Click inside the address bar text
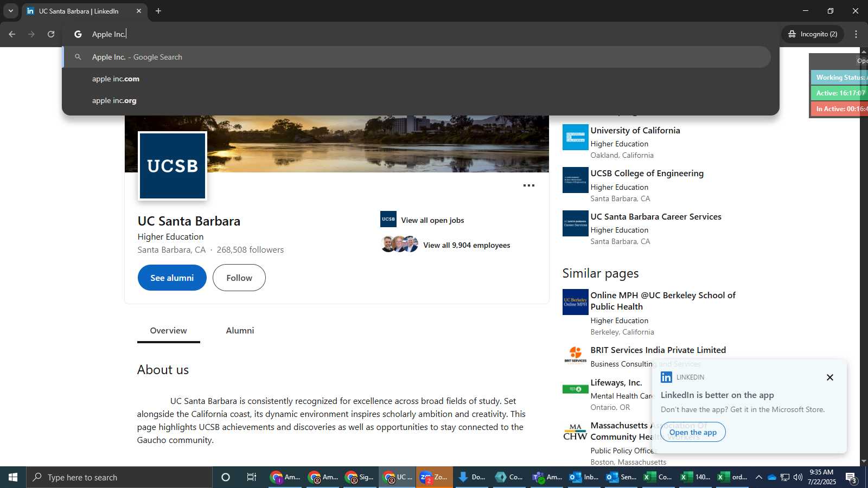Screen dimensions: 868x488 108,34
